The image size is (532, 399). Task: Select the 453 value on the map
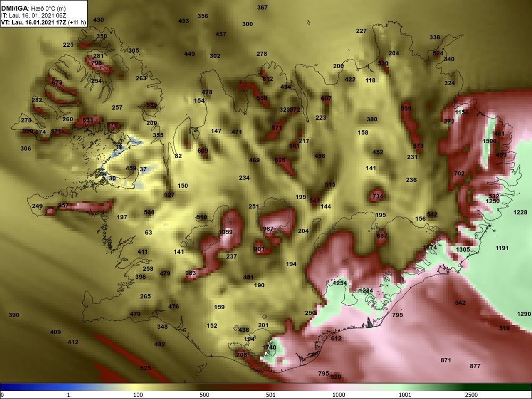[x=184, y=21]
